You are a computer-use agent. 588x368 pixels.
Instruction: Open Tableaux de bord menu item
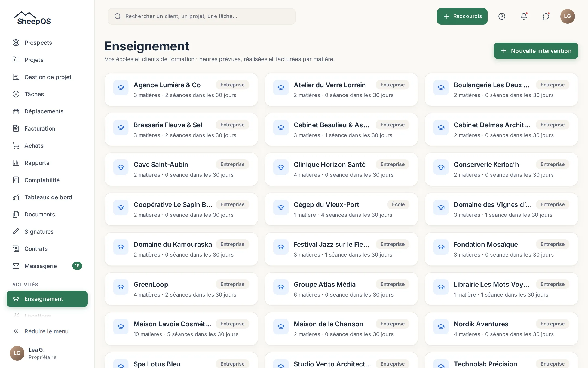(47, 197)
